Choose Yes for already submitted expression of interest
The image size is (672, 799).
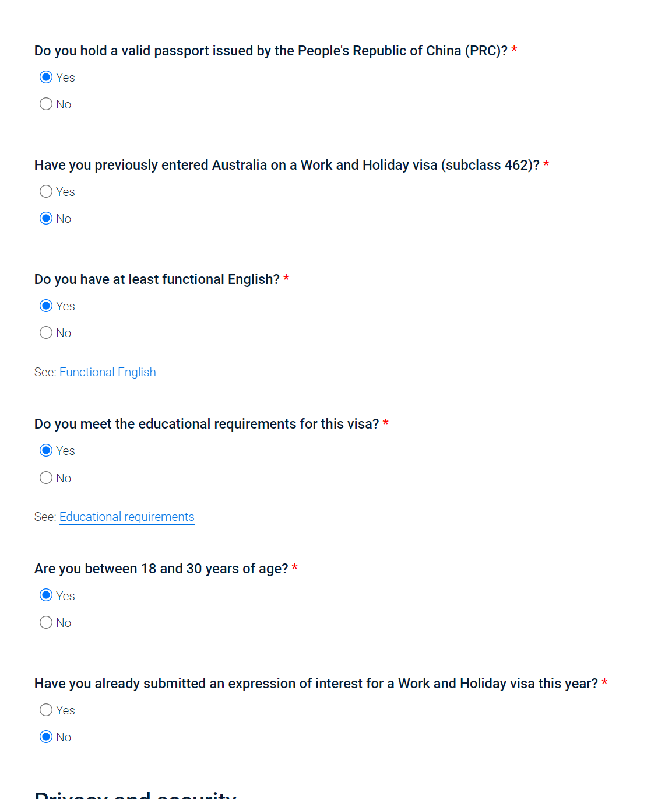pyautogui.click(x=46, y=710)
